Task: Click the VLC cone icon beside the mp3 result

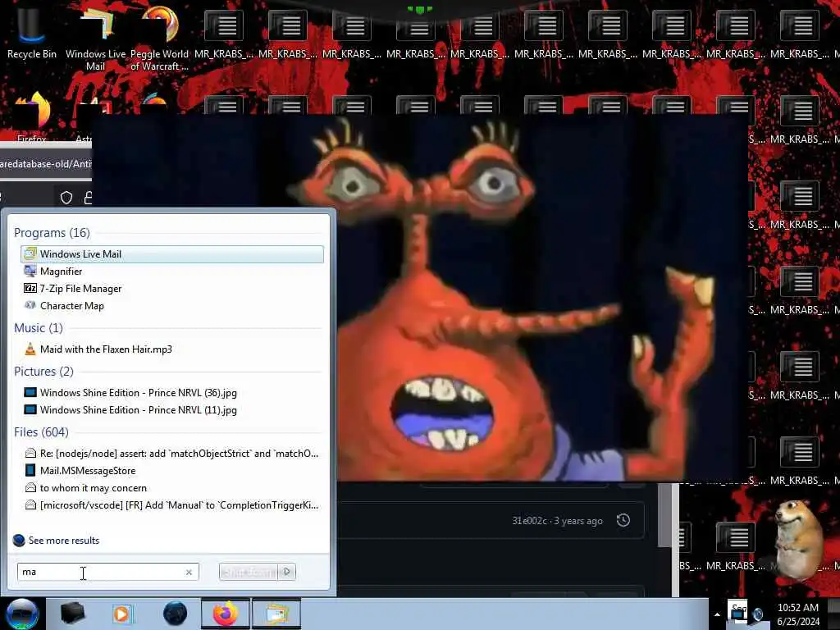Action: [x=30, y=349]
